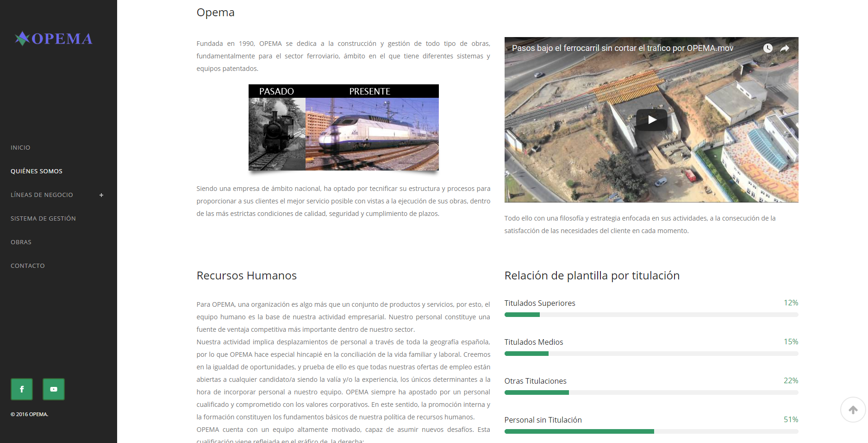Viewport: 868px width, 443px height.
Task: Click the Titulados Medios progress bar
Action: click(651, 354)
